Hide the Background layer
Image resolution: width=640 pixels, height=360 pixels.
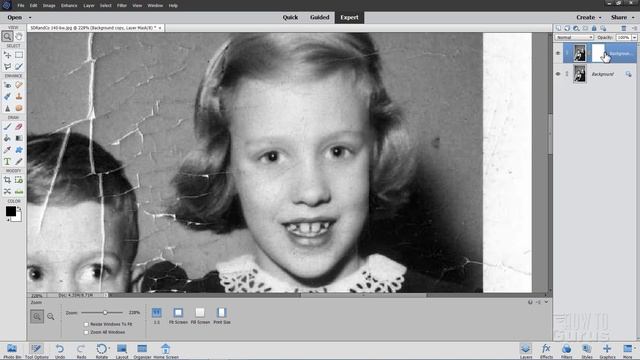pyautogui.click(x=558, y=74)
